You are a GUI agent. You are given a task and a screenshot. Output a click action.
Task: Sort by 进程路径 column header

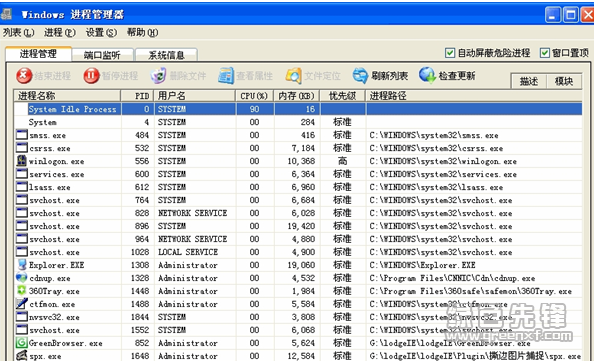[474, 96]
